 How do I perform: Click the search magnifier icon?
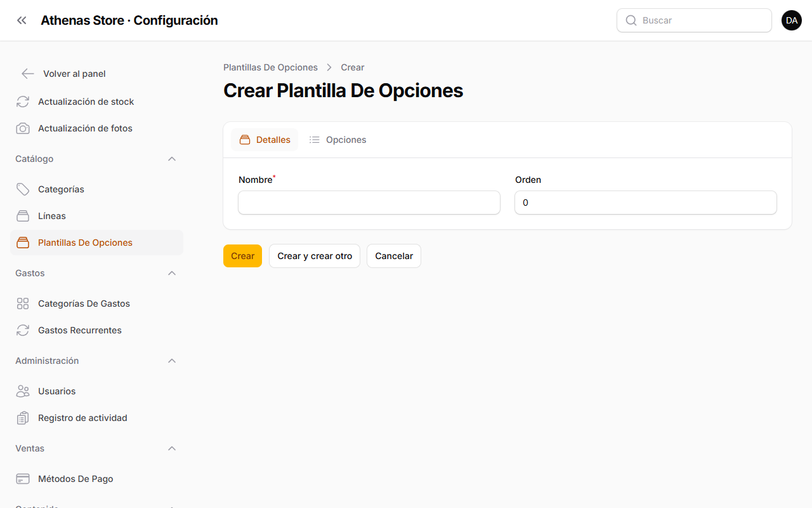pos(631,20)
